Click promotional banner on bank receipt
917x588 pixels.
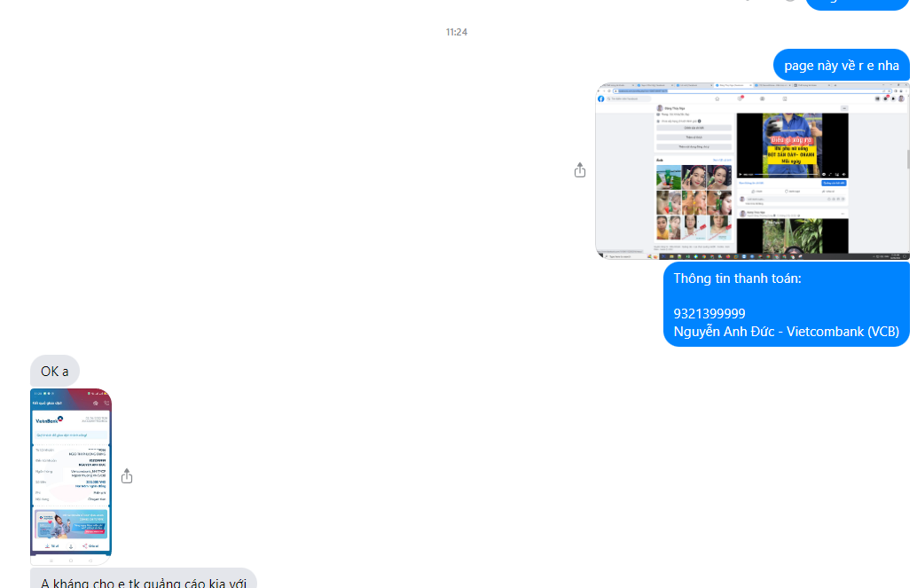tap(71, 523)
